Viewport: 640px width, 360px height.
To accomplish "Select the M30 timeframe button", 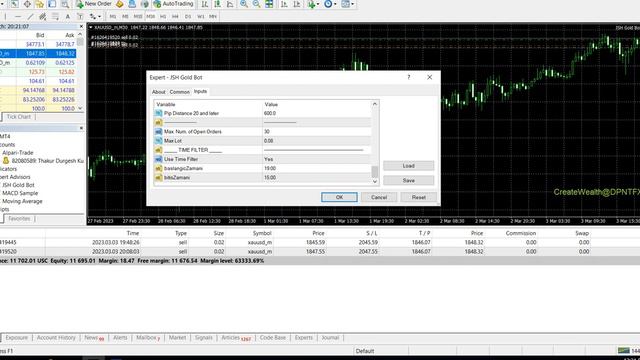I will tap(150, 16).
